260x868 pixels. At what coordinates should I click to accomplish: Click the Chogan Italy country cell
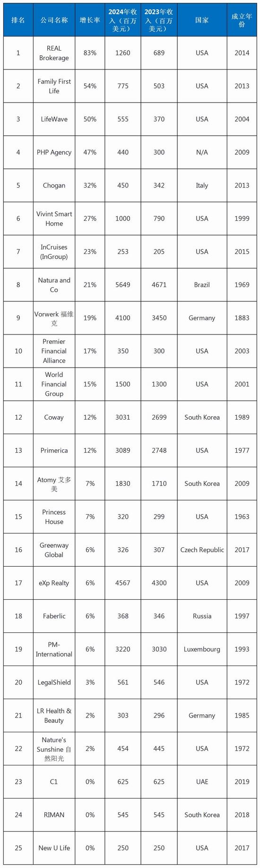pos(202,185)
